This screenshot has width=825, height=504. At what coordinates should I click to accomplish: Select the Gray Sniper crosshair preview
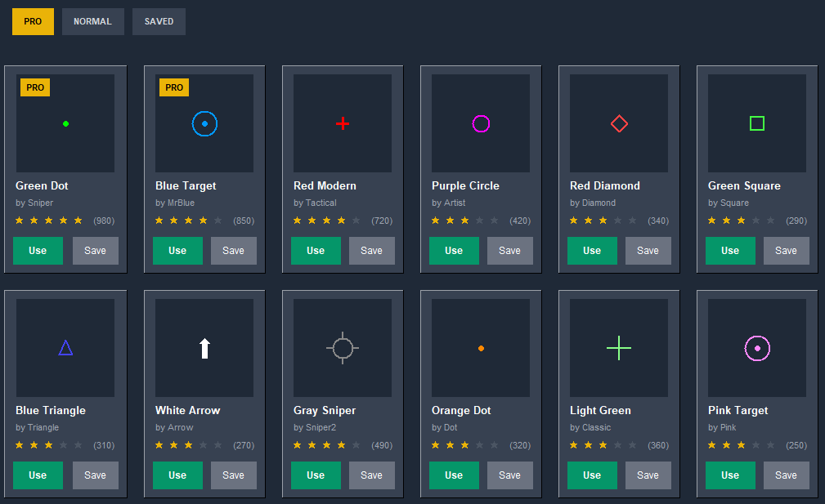(343, 348)
